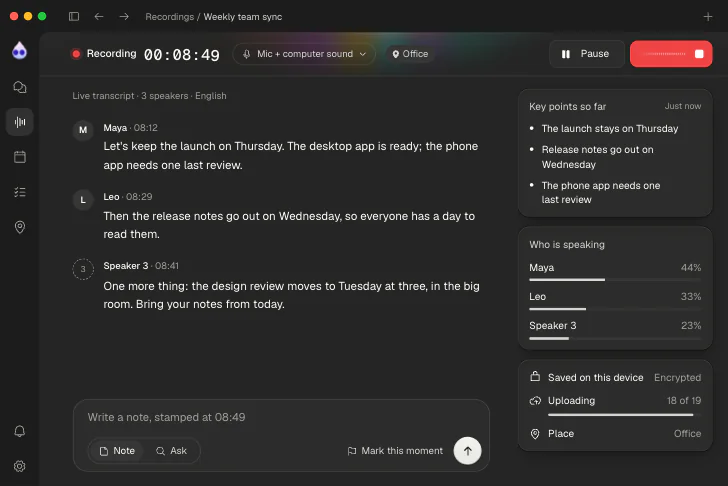The width and height of the screenshot is (728, 486).
Task: Click the uploading progress bar
Action: click(x=624, y=415)
